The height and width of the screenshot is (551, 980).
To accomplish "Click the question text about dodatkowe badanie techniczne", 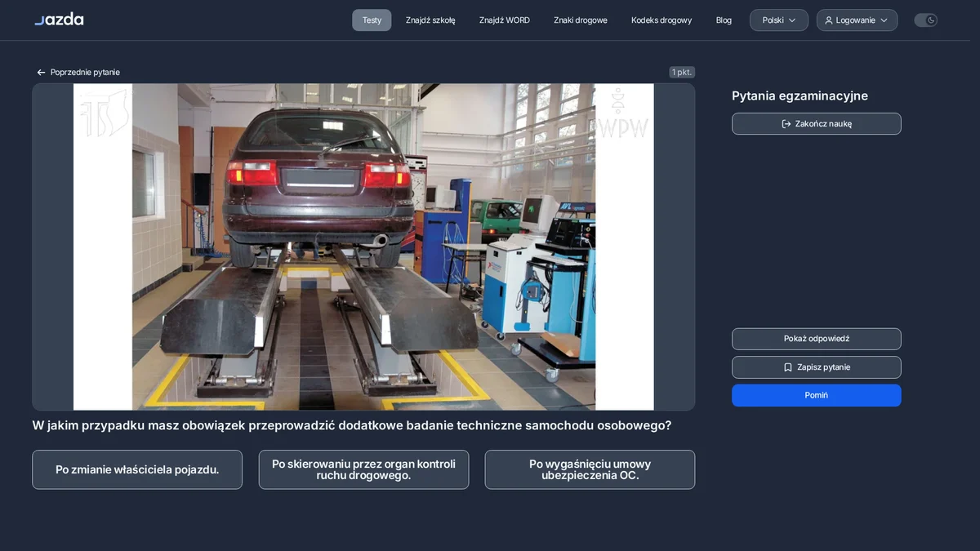I will click(352, 425).
